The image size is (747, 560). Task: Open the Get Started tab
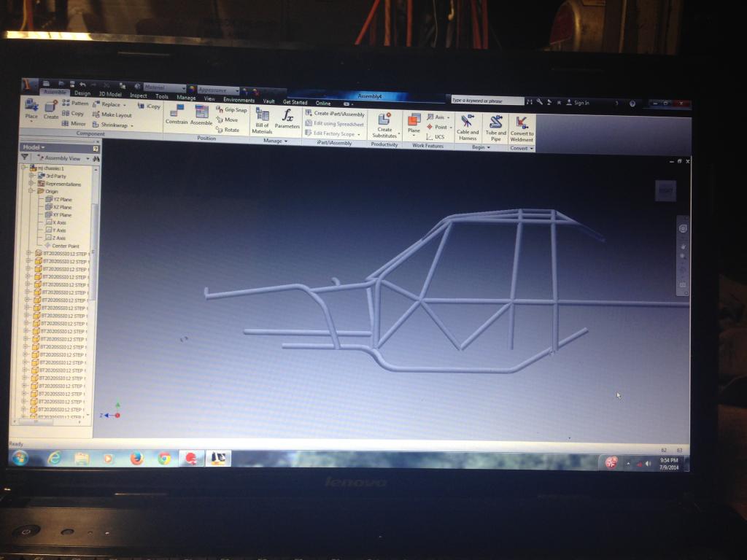(x=295, y=102)
